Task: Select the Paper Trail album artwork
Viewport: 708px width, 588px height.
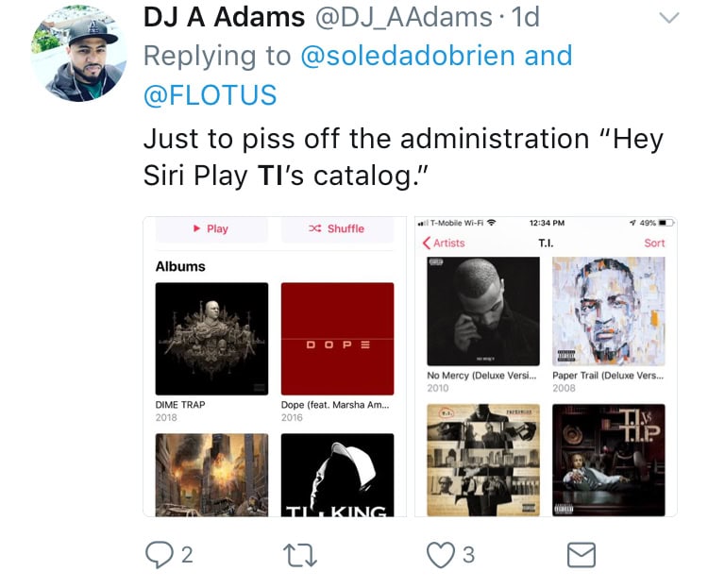Action: click(609, 311)
